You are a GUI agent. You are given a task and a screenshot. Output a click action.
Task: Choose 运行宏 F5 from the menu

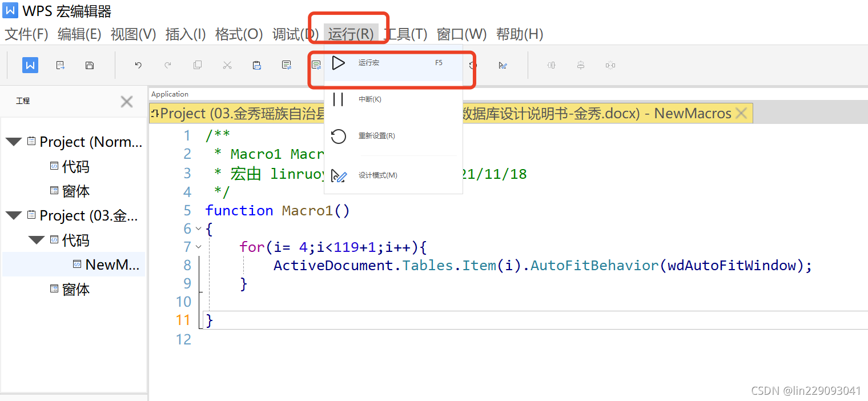click(x=393, y=63)
